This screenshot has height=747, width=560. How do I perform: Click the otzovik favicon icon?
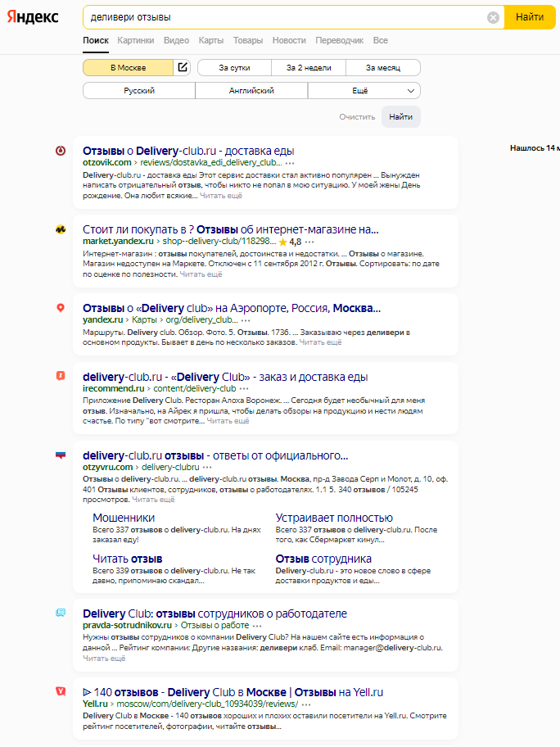[x=61, y=151]
